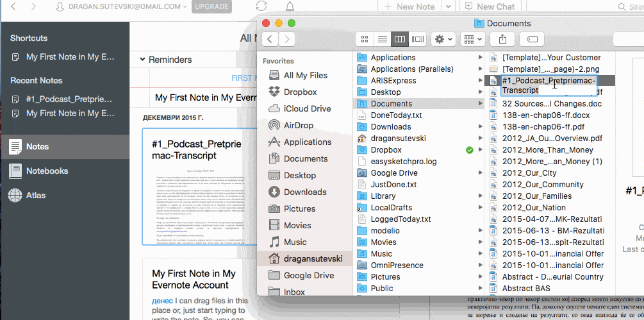Viewport: 644px width, 320px height.
Task: Open the Finder arrange-by dropdown
Action: click(474, 39)
